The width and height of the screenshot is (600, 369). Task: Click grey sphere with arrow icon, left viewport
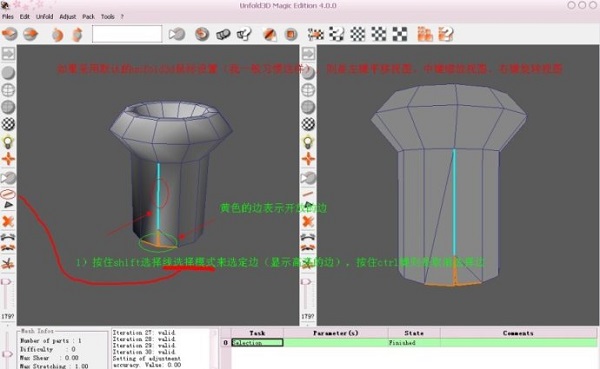pyautogui.click(x=8, y=178)
